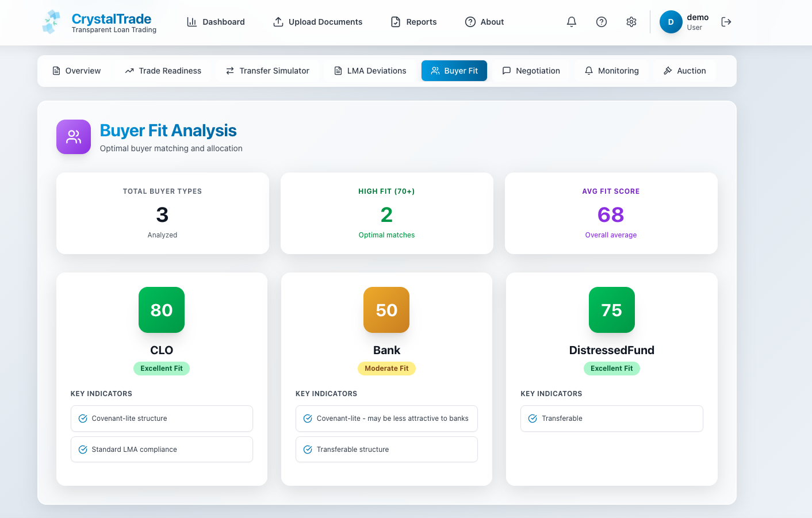Click the checkmark beside Covenant-lite structure
Image resolution: width=812 pixels, height=518 pixels.
pos(83,419)
